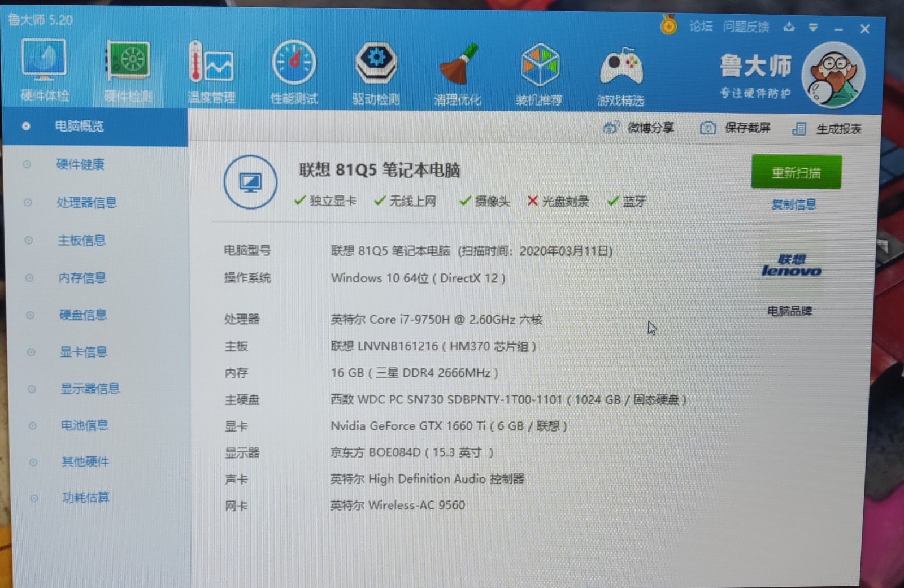
Task: Click the green 重新扫描 rescan button
Action: click(796, 172)
